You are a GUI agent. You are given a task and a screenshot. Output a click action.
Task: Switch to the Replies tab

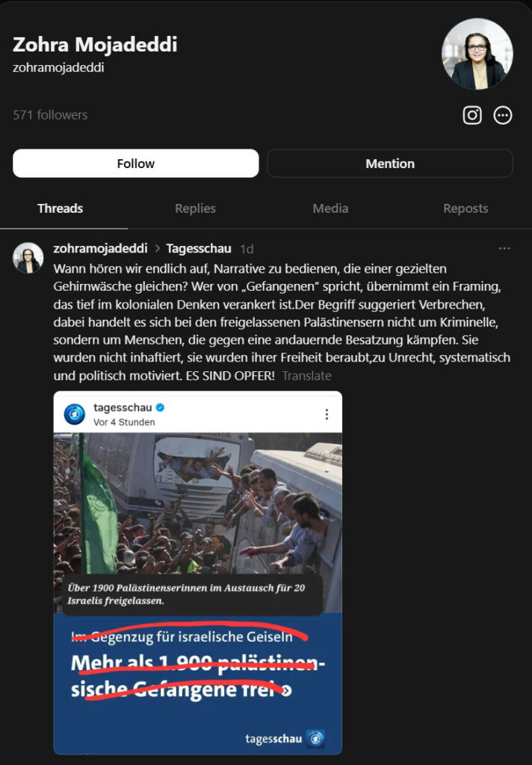tap(195, 208)
